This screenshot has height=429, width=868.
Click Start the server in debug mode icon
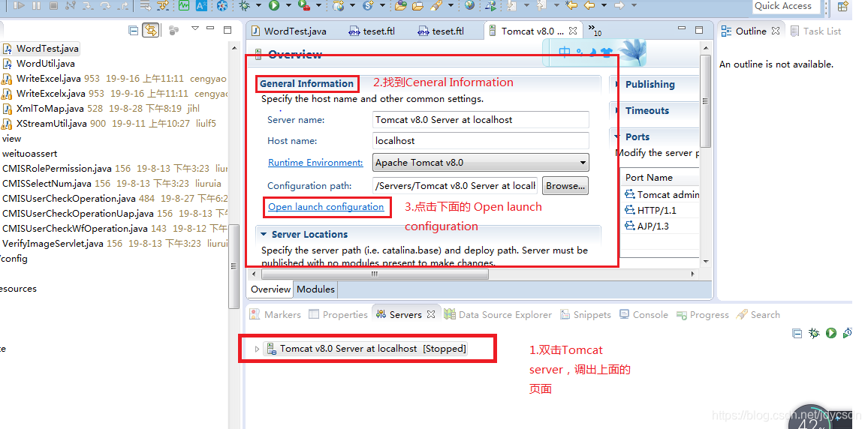pyautogui.click(x=814, y=333)
